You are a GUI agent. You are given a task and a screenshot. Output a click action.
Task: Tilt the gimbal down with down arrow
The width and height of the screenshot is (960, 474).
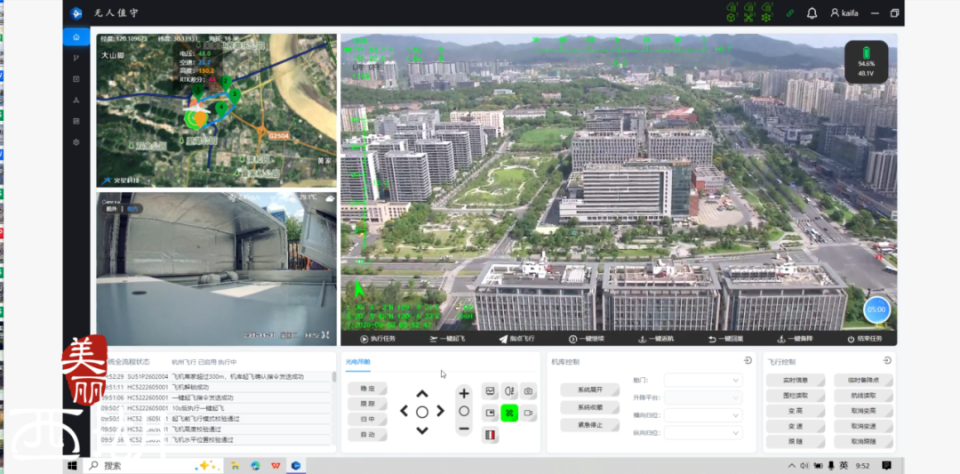click(422, 431)
